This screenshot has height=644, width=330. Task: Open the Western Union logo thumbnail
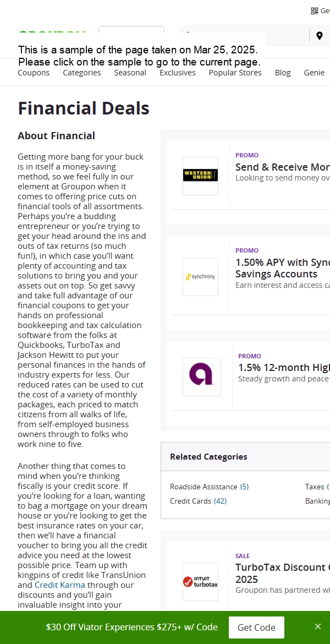click(x=200, y=176)
